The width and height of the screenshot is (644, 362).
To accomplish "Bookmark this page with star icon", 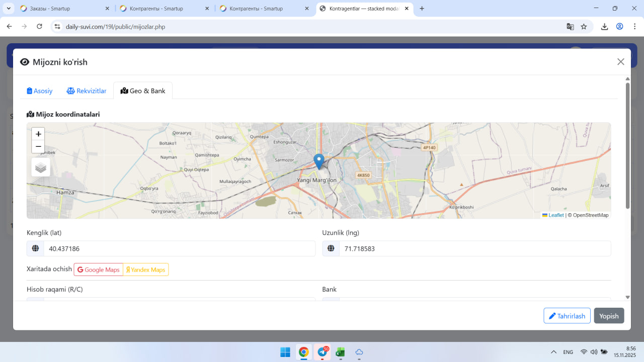I will point(584,27).
